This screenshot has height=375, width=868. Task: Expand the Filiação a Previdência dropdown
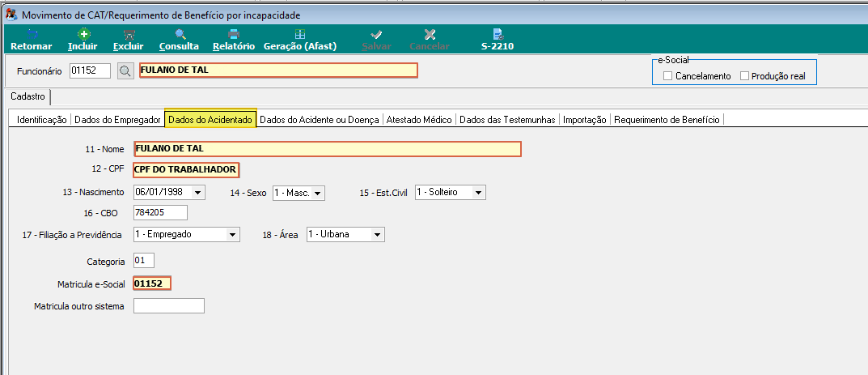coord(233,235)
